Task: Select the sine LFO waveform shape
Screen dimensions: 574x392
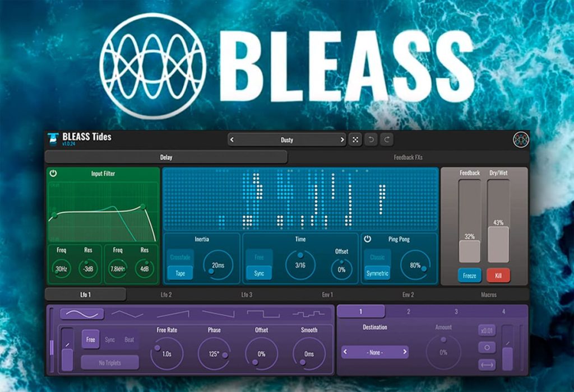Action: pyautogui.click(x=82, y=314)
